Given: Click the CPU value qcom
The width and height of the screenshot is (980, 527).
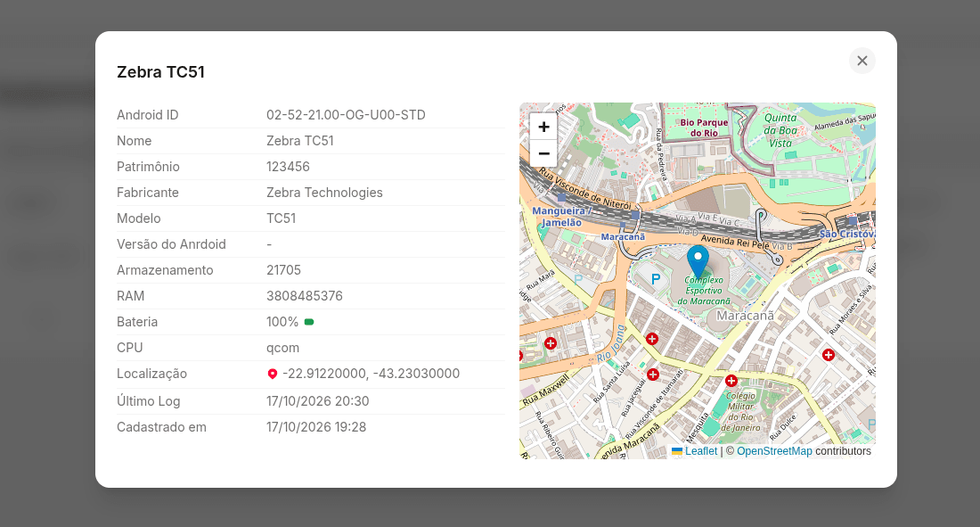Looking at the screenshot, I should point(282,348).
